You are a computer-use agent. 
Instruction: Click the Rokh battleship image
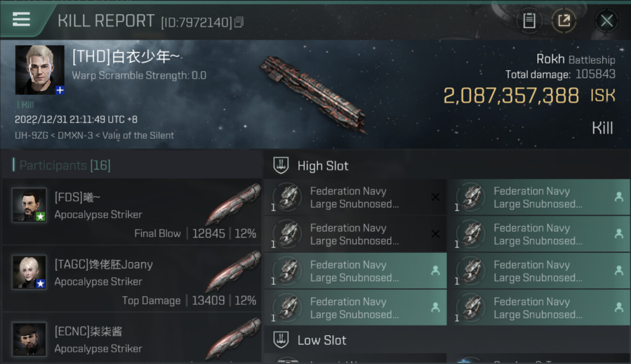pos(313,93)
